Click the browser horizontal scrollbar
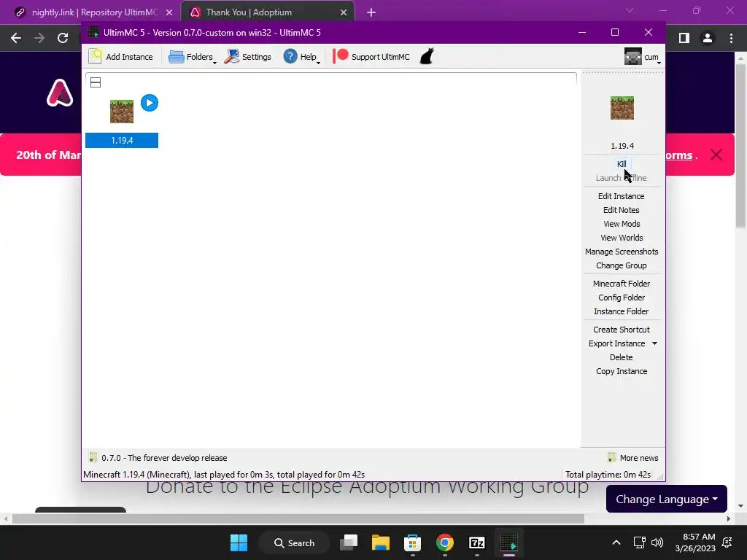This screenshot has width=747, height=560. click(x=298, y=518)
